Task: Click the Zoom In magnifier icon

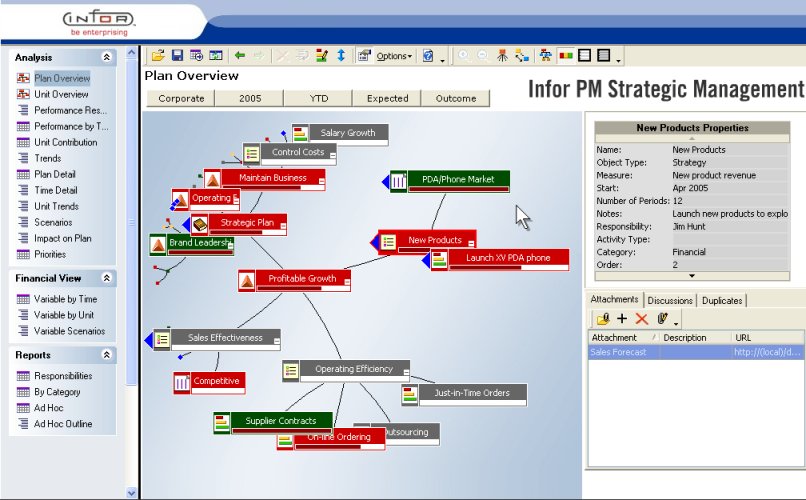Action: point(464,55)
